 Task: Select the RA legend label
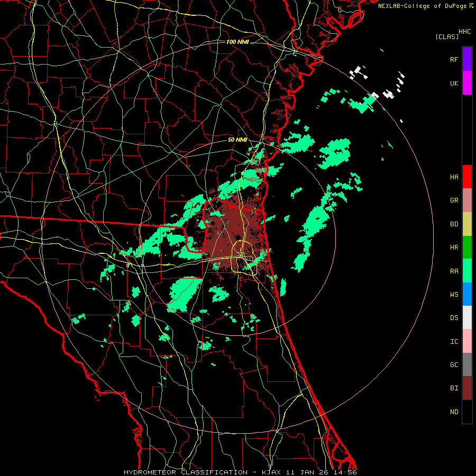click(454, 271)
